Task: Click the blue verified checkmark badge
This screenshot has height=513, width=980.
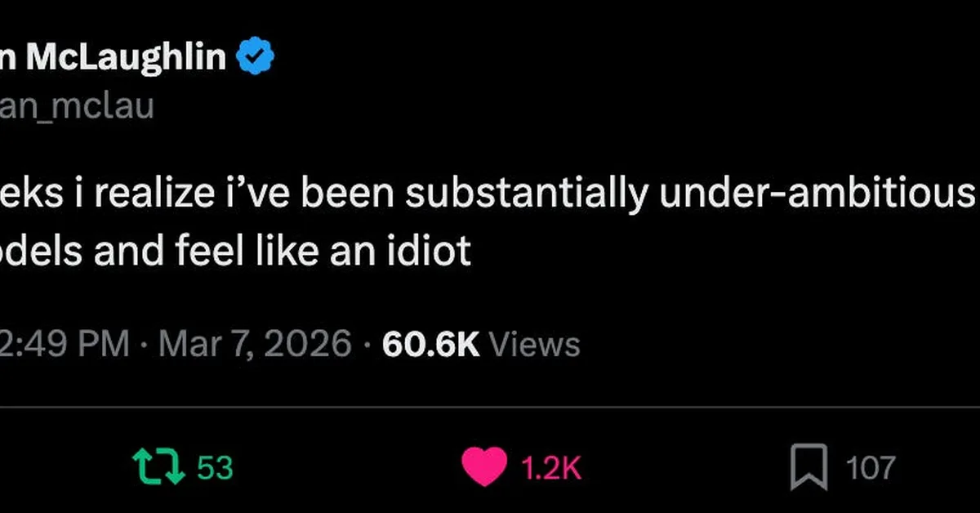Action: pos(256,56)
